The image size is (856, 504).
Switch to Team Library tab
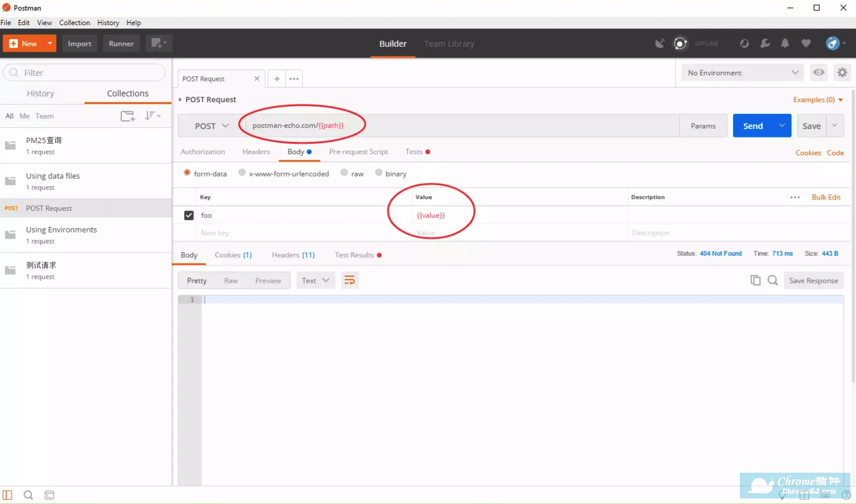click(x=449, y=44)
